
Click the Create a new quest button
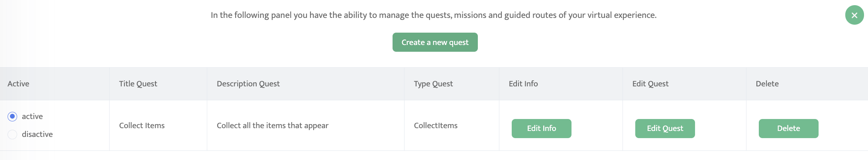435,42
